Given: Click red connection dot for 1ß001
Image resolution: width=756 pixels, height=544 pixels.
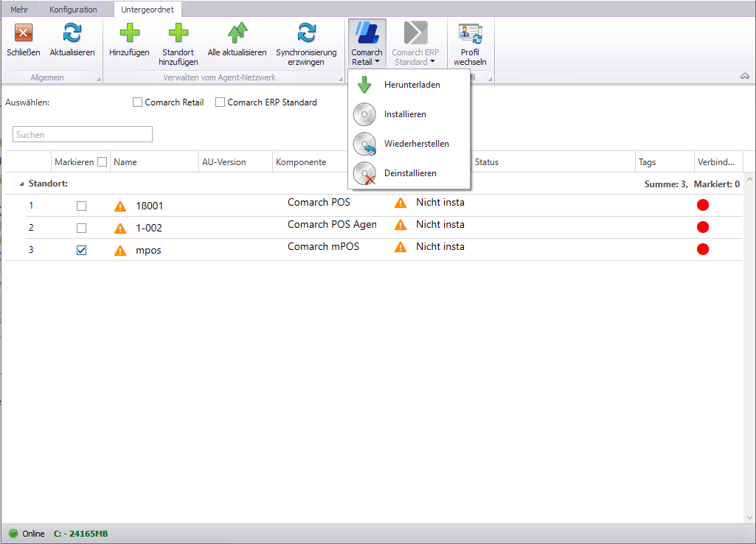Looking at the screenshot, I should click(703, 205).
